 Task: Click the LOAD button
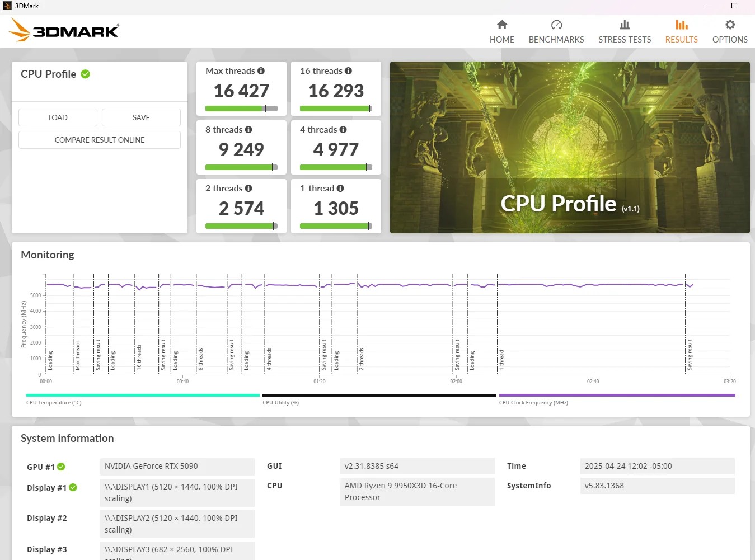point(58,117)
